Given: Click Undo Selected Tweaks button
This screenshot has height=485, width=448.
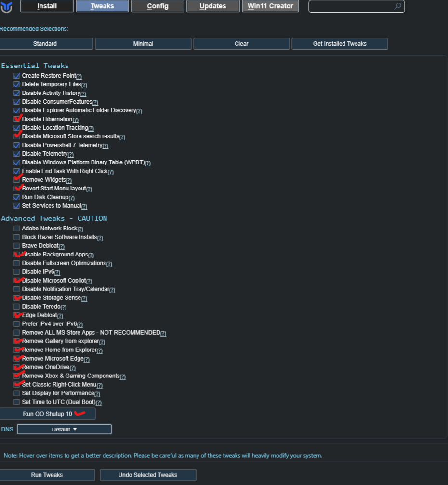Looking at the screenshot, I should point(148,475).
